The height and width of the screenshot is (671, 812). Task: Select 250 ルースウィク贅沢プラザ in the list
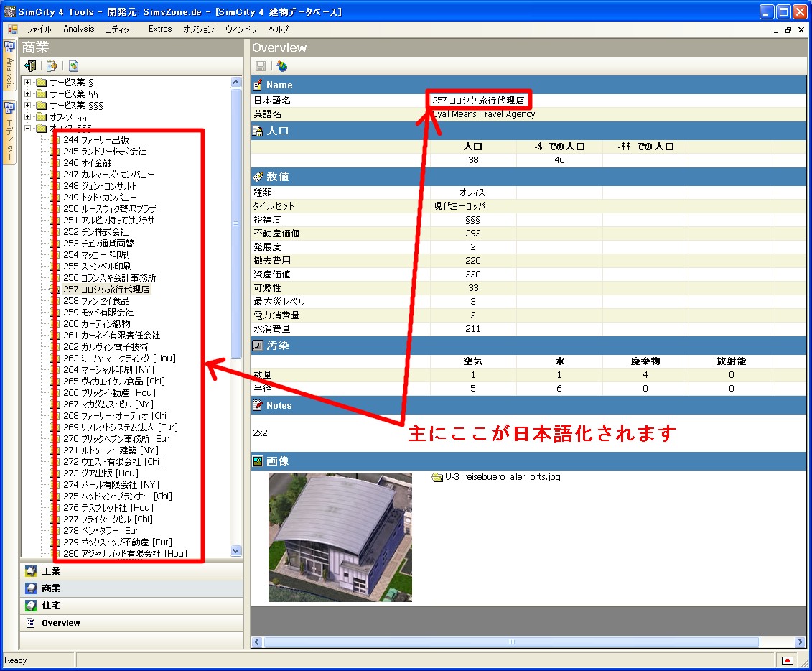click(109, 208)
